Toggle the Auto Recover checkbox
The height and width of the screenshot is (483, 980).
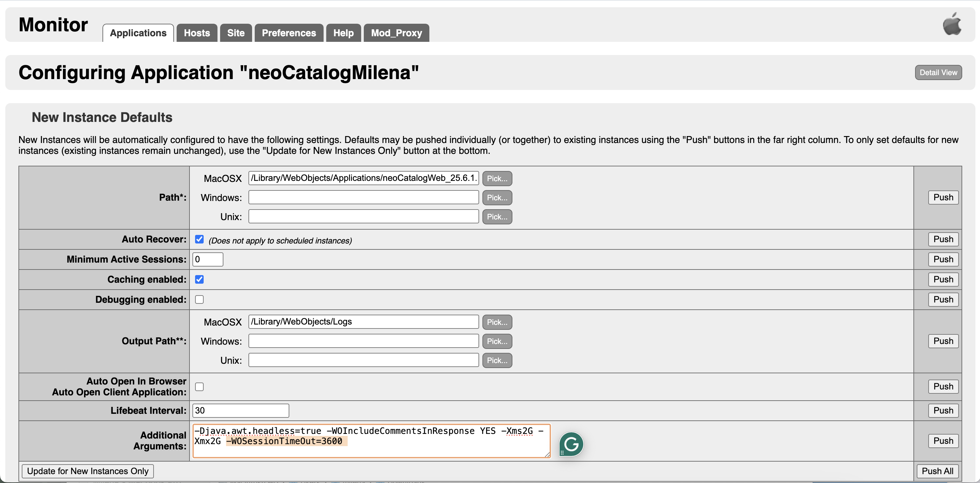(199, 239)
